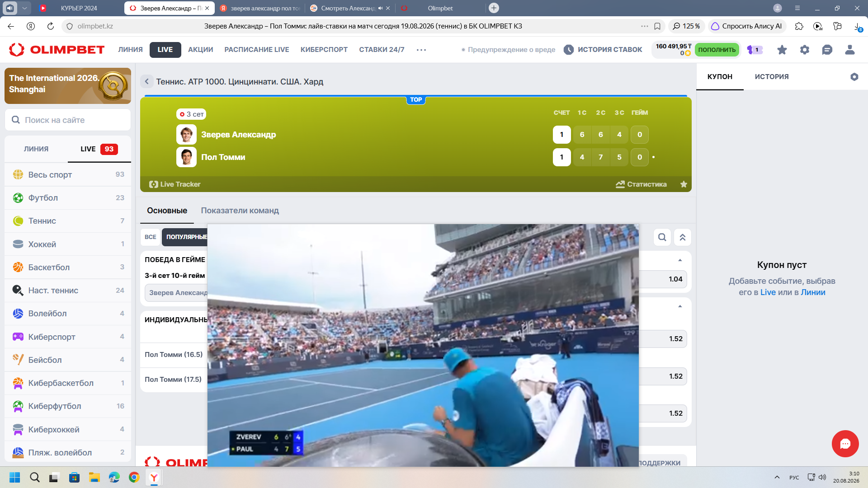Expand the browser tab list dropdown
This screenshot has height=488, width=868.
24,8
